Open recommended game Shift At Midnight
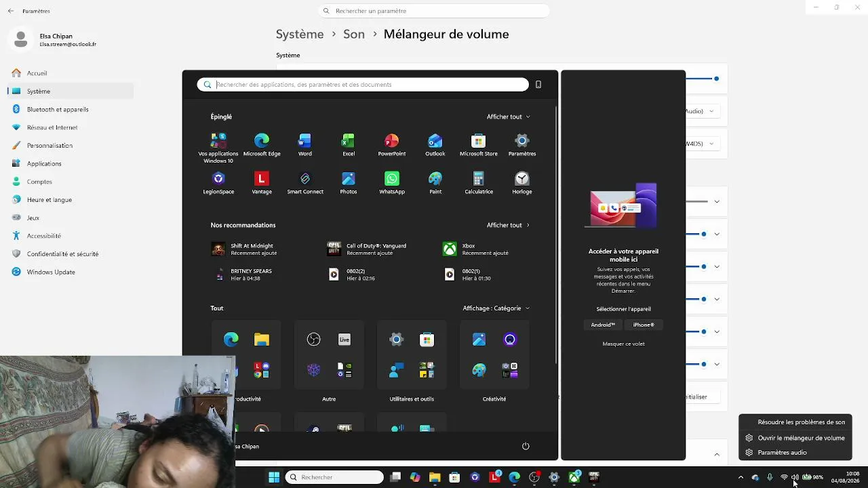The image size is (868, 488). coord(244,249)
